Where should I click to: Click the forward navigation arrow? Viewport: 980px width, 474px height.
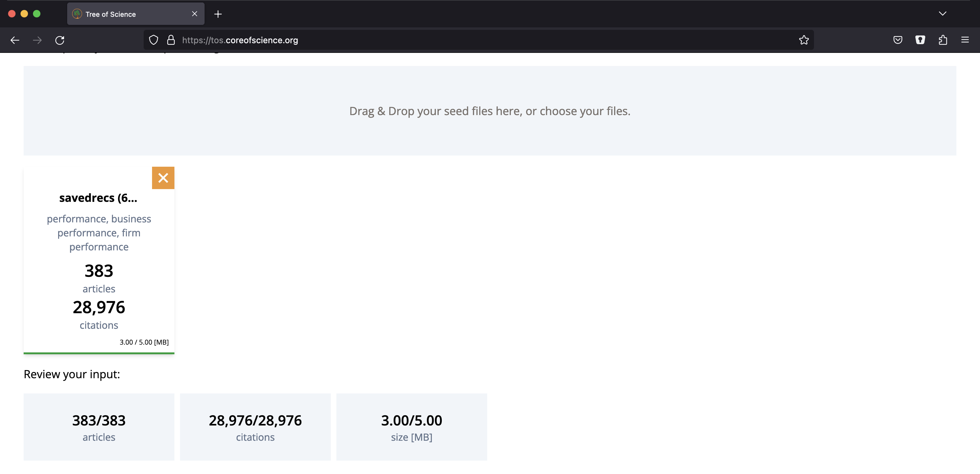[x=37, y=40]
